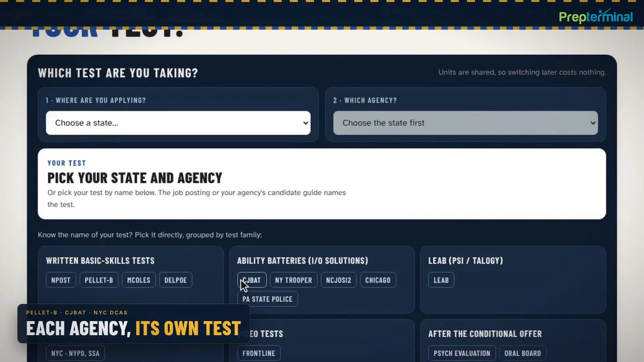The height and width of the screenshot is (362, 644).
Task: Click the '2 · WHICH AGENCY?' label
Action: 365,100
